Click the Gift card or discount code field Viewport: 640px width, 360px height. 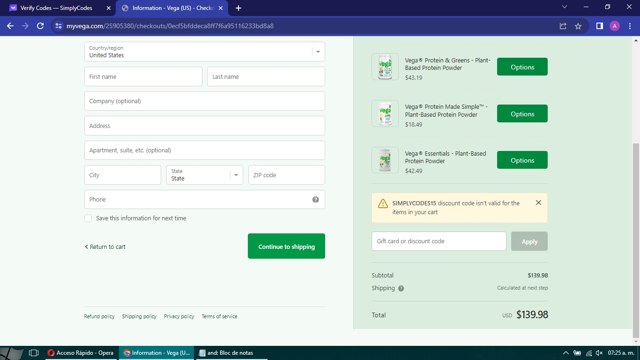point(439,241)
